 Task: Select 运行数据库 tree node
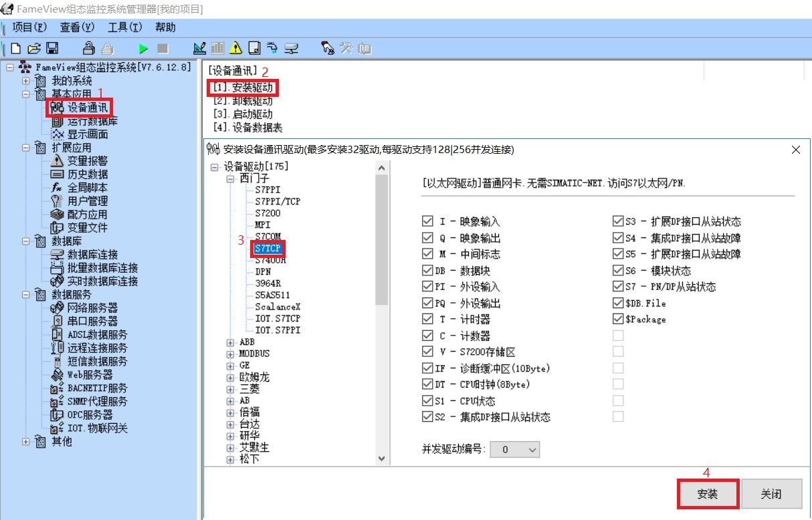92,121
